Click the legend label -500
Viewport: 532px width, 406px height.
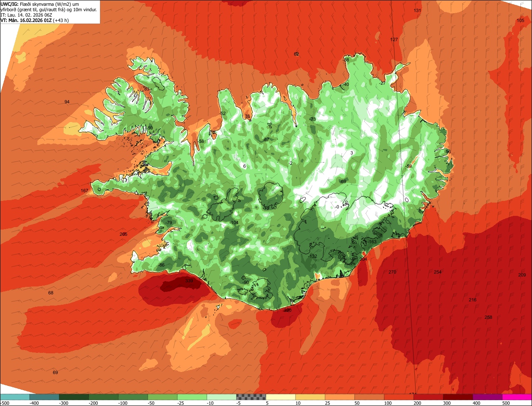(5, 403)
